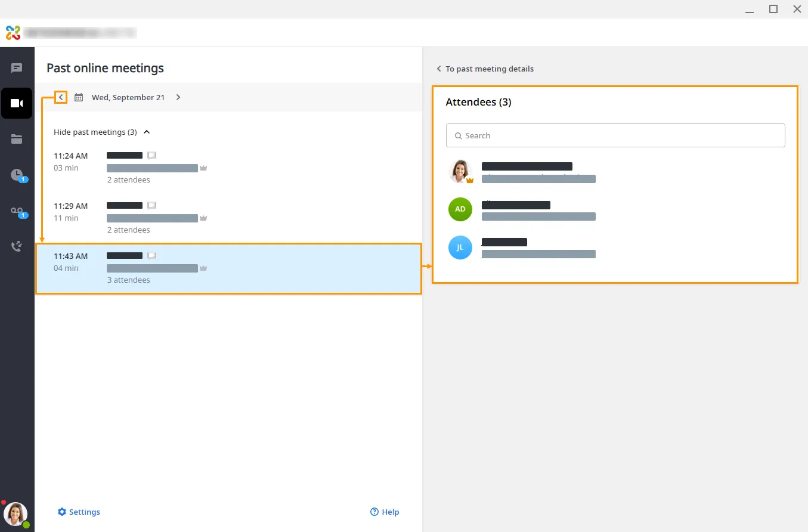The image size is (808, 532).
Task: Open Settings link at the bottom
Action: pos(79,512)
